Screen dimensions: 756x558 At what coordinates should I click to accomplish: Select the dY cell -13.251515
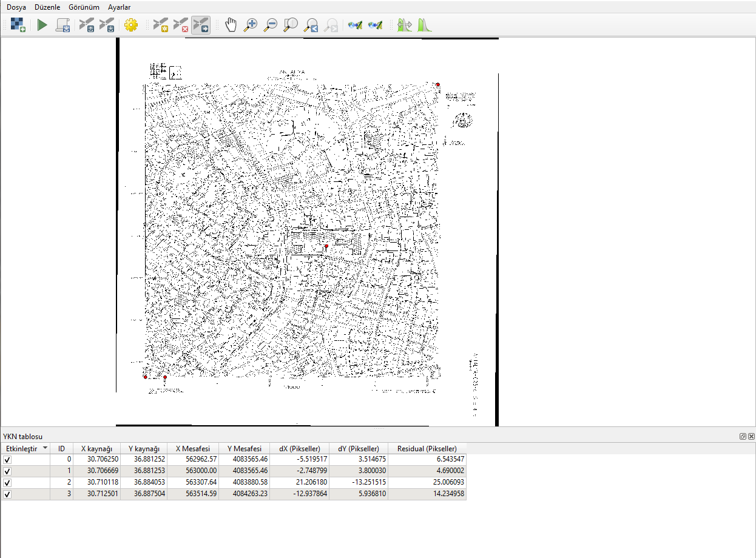click(359, 483)
